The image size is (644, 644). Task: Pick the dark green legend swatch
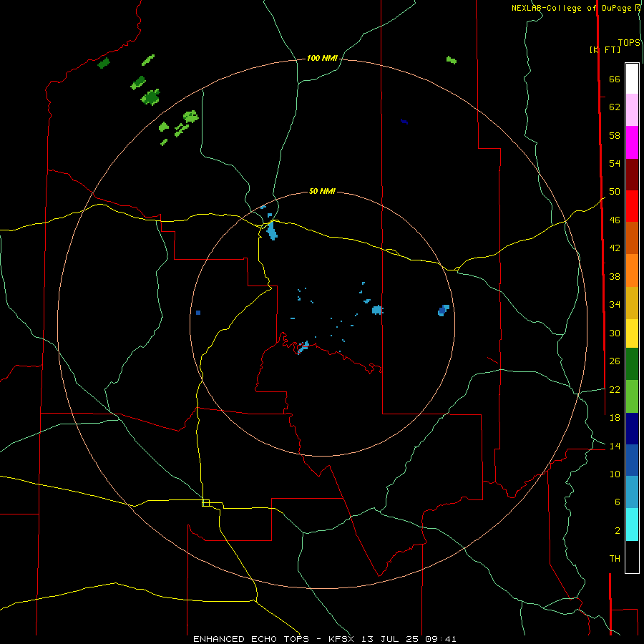(x=632, y=364)
